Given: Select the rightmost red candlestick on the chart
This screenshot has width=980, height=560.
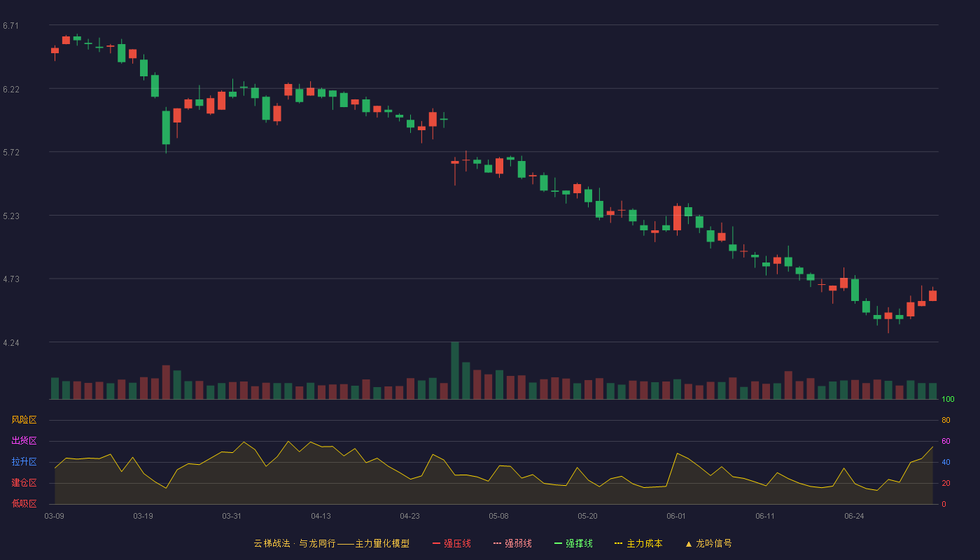Looking at the screenshot, I should point(932,295).
